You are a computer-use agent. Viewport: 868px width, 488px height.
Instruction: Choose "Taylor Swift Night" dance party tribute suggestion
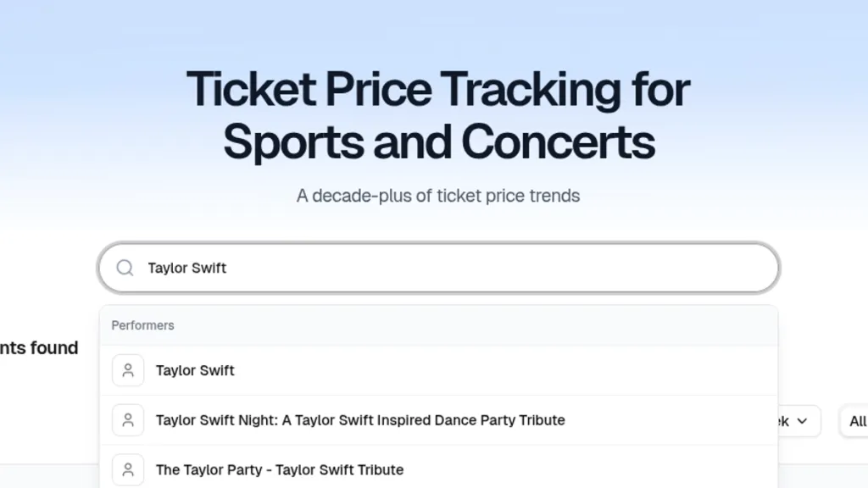[360, 420]
